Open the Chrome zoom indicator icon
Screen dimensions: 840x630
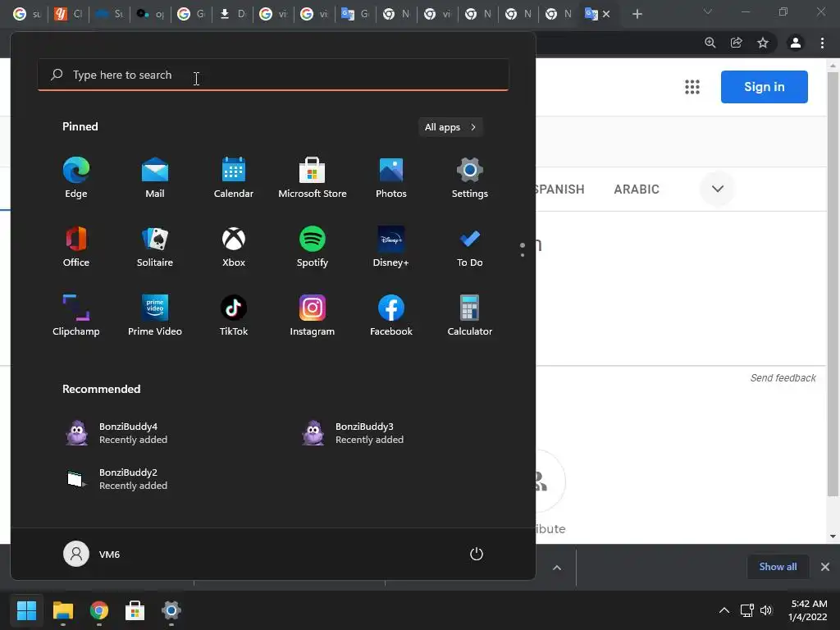(x=710, y=43)
